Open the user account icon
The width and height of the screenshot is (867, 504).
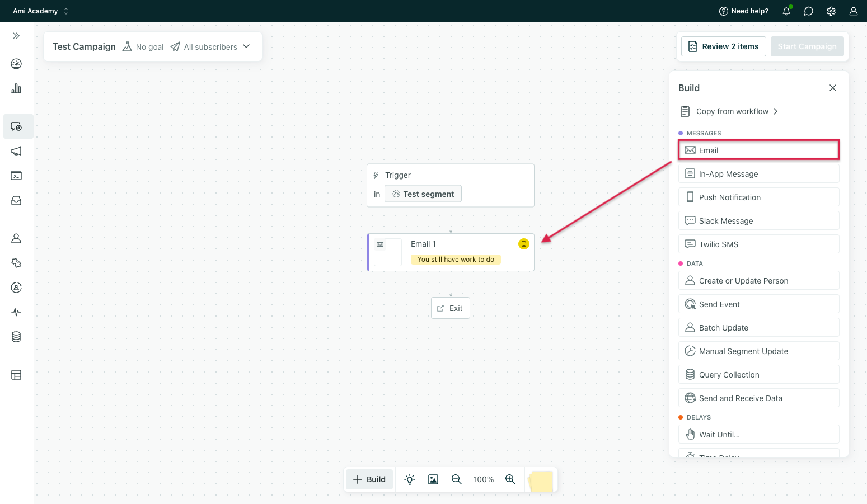(854, 11)
